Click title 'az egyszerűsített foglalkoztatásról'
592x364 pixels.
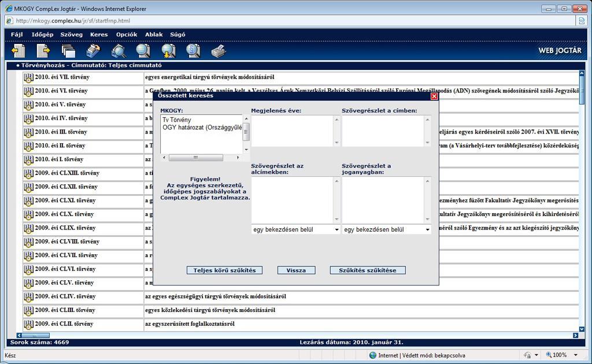coord(190,324)
